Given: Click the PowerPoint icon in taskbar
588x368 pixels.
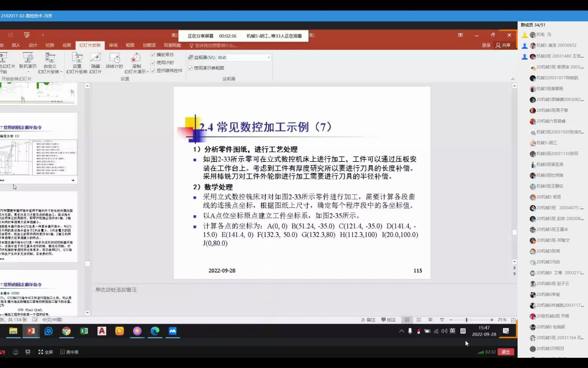Looking at the screenshot, I should point(31,331).
